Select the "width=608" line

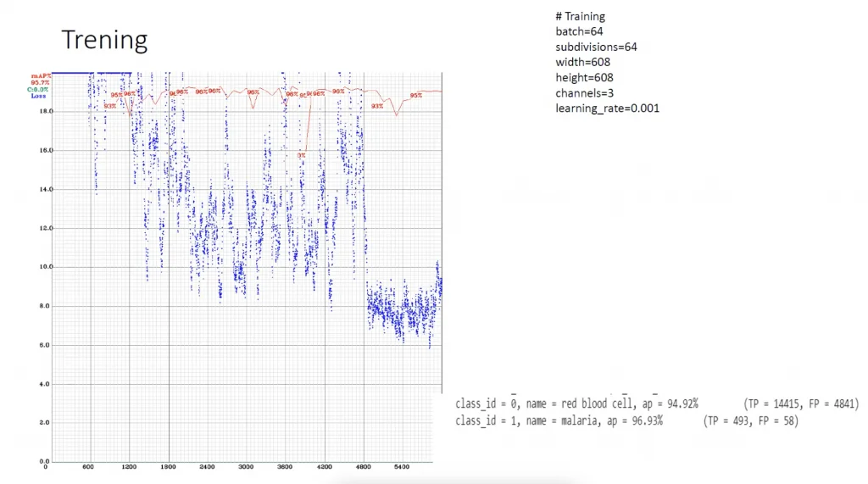tap(583, 62)
